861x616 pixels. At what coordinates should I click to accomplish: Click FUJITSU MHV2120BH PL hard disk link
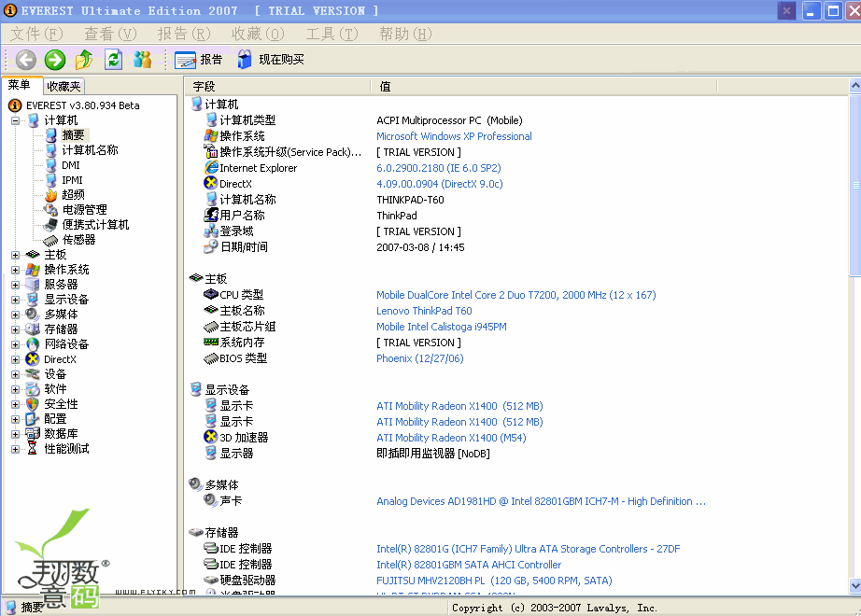point(494,581)
